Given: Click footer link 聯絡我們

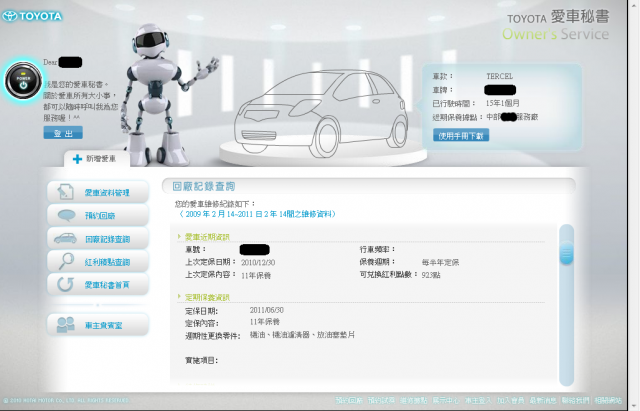Looking at the screenshot, I should (576, 400).
